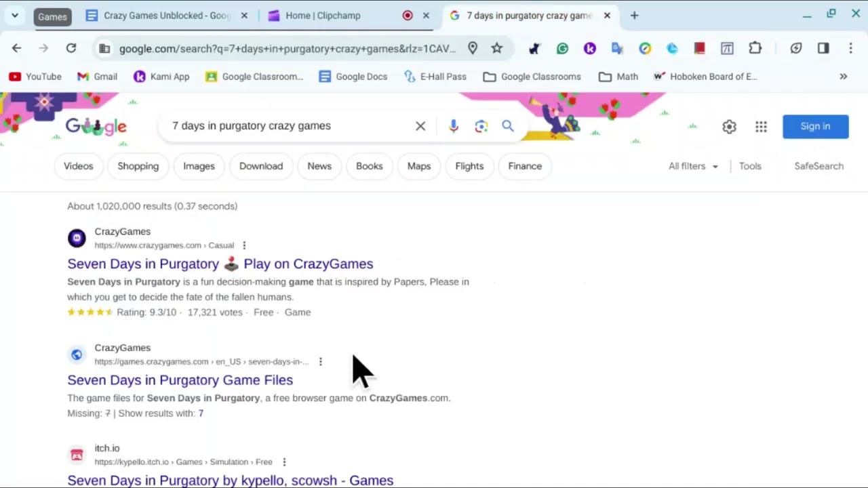Open the Chrome three-dot menu

pyautogui.click(x=850, y=48)
